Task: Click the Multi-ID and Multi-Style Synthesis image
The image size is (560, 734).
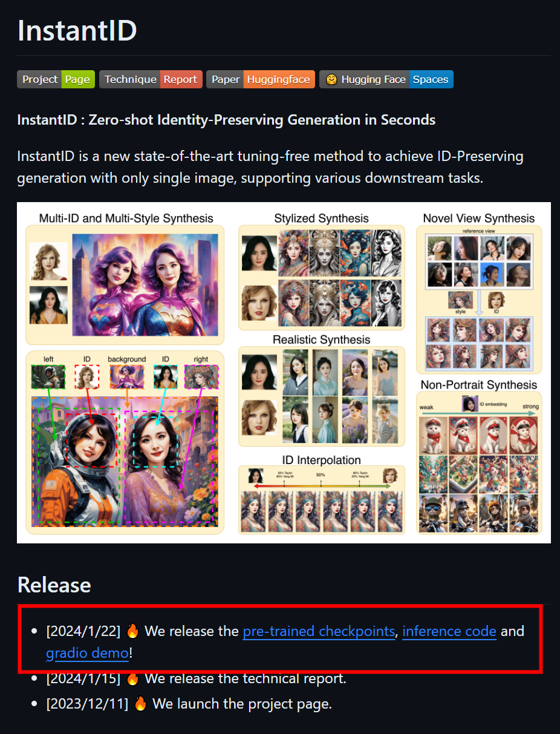Action: pyautogui.click(x=145, y=284)
